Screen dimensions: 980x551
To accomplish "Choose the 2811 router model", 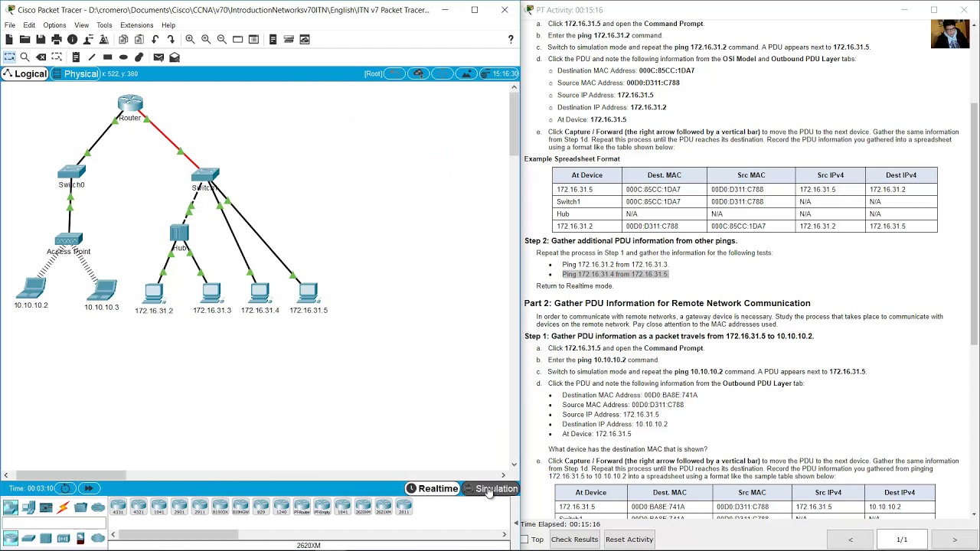I will pos(403,507).
